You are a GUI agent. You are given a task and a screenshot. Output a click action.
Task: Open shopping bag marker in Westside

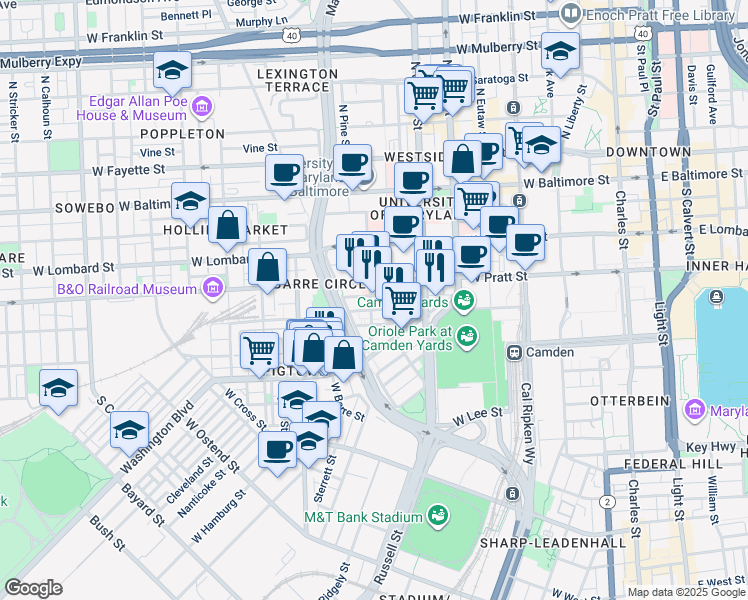tap(462, 160)
